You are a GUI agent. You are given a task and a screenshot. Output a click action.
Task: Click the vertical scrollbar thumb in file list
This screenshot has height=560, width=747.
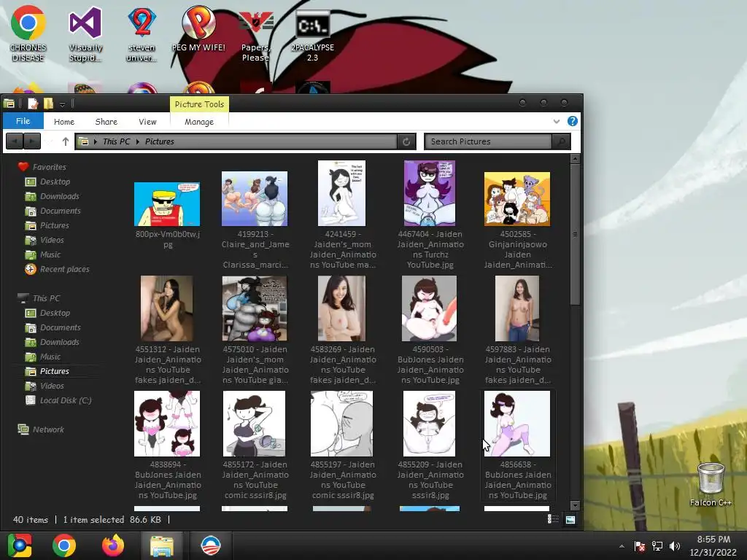(x=575, y=235)
